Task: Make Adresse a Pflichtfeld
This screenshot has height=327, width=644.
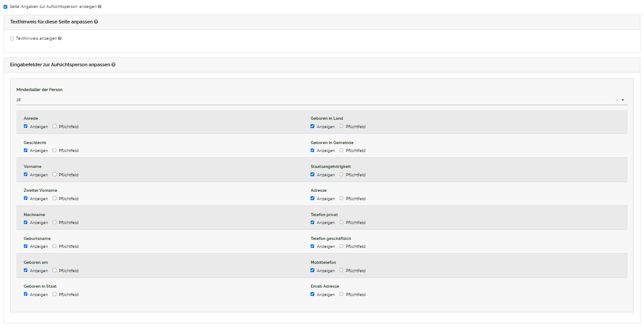Action: pyautogui.click(x=341, y=198)
